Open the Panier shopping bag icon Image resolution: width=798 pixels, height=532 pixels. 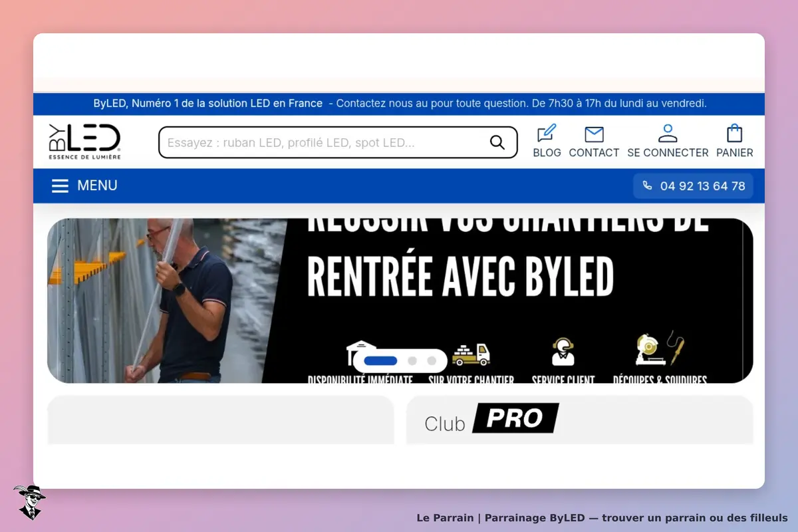click(x=735, y=133)
